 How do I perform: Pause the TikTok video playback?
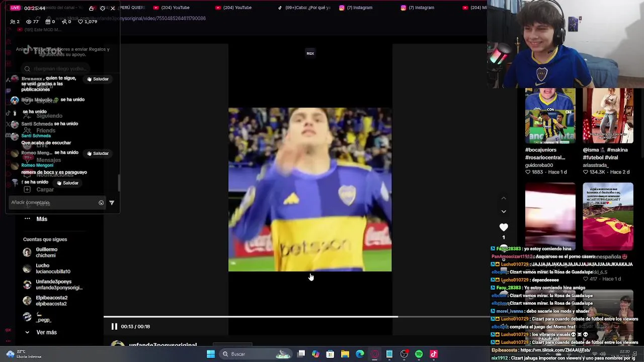(x=114, y=326)
